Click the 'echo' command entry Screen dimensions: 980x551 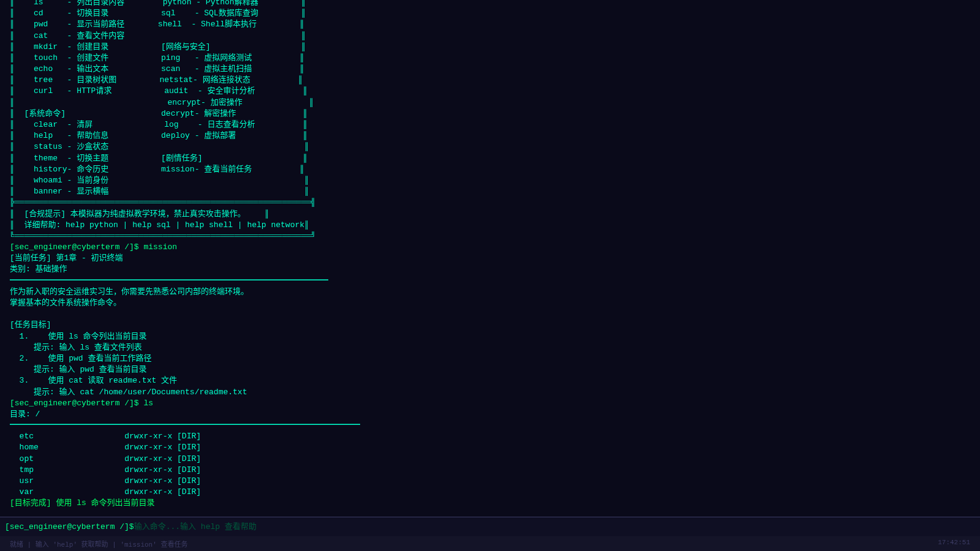coord(71,69)
